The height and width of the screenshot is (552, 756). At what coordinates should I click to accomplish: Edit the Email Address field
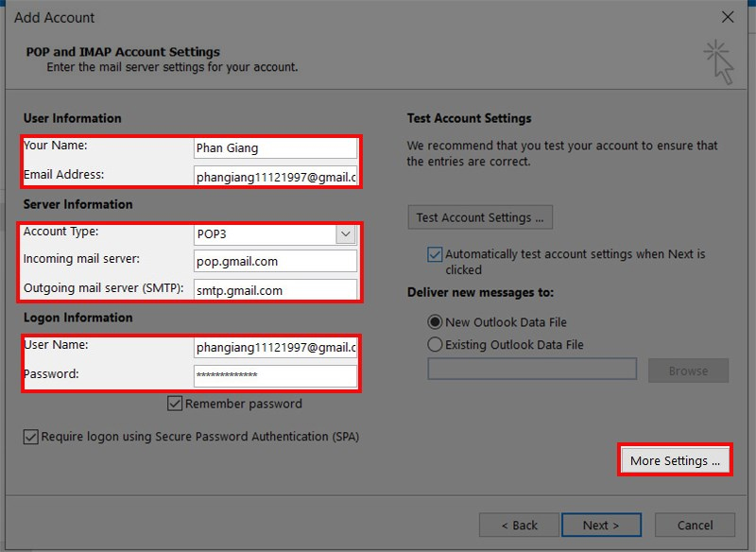tap(274, 175)
